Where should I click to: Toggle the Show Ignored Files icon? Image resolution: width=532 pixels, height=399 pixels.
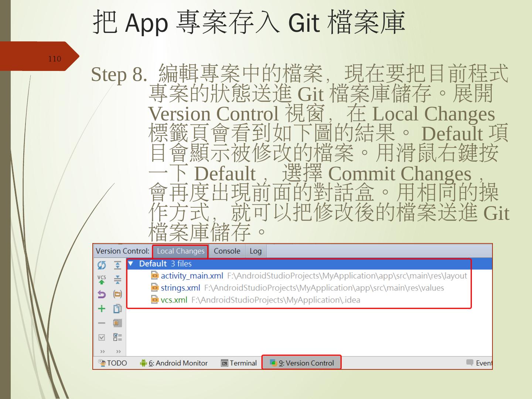[117, 323]
